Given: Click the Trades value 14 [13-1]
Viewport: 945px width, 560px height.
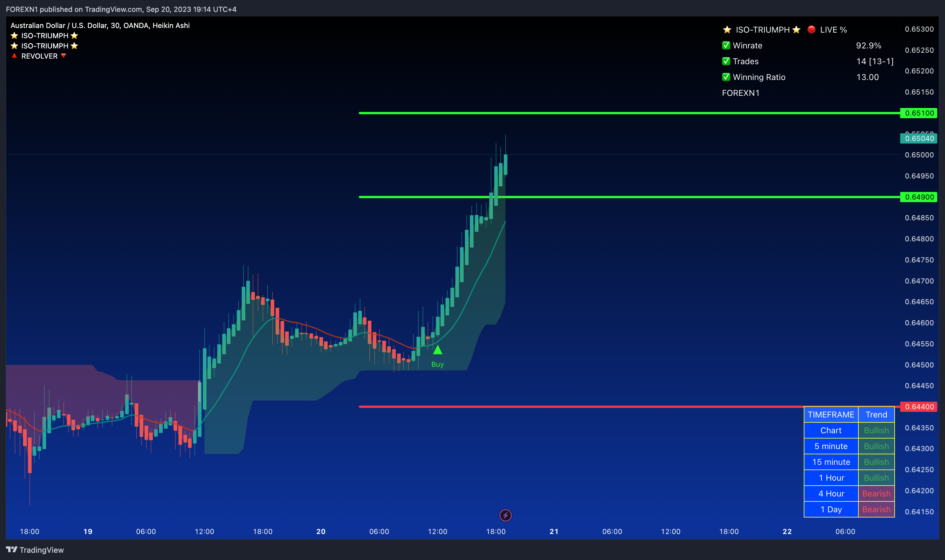Looking at the screenshot, I should 875,61.
